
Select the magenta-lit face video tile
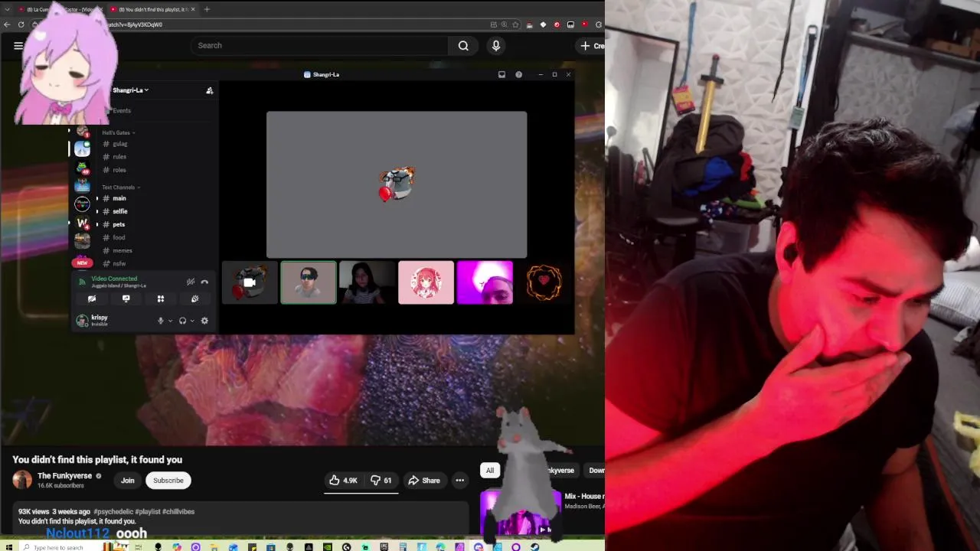click(x=485, y=282)
